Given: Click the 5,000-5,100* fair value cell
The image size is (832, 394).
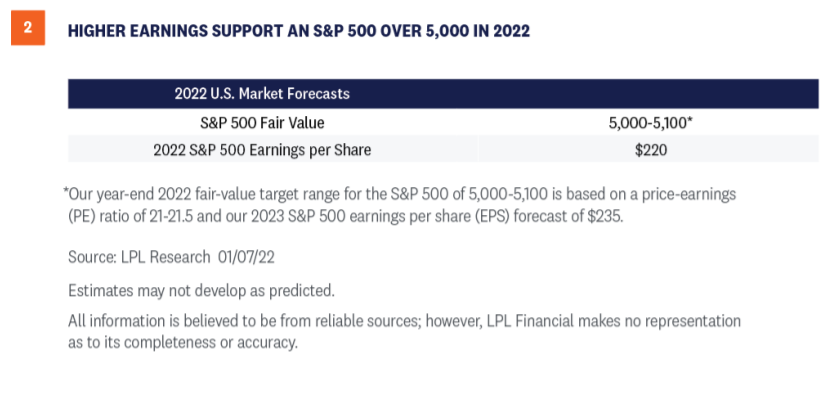Looking at the screenshot, I should coord(651,123).
